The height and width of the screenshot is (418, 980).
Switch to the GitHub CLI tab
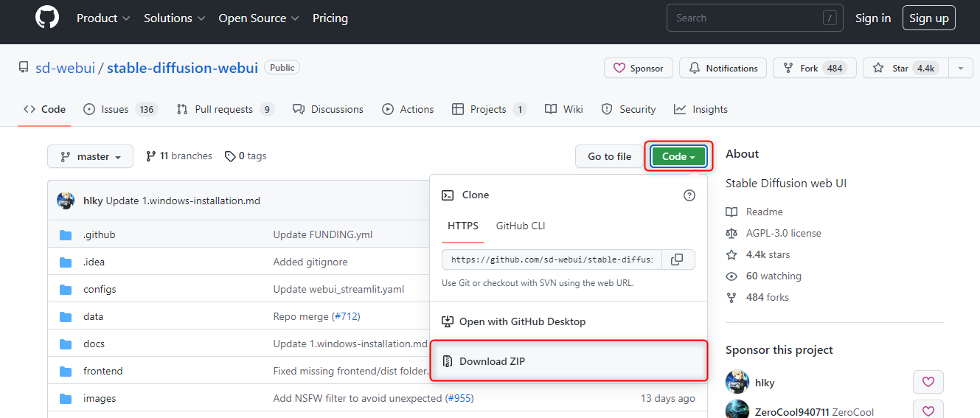tap(521, 226)
